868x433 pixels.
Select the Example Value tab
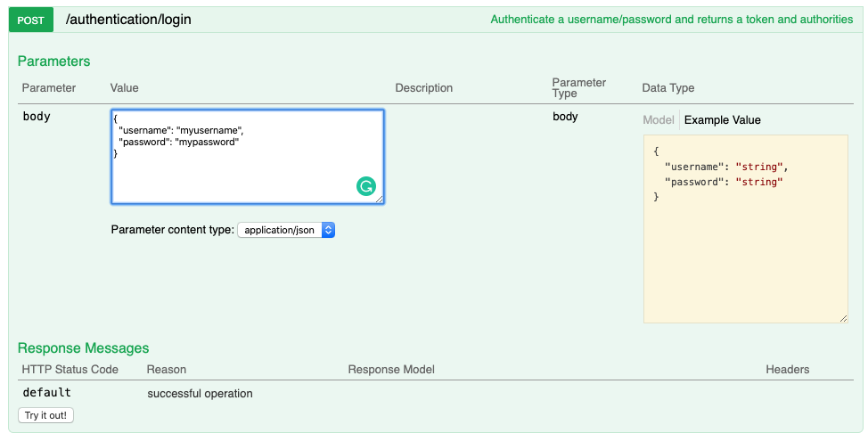pyautogui.click(x=723, y=119)
